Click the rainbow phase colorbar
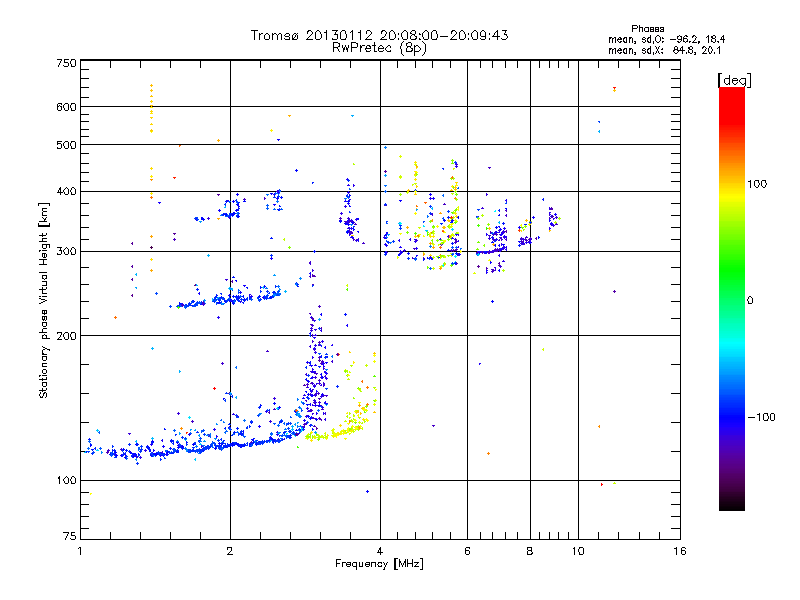Image resolution: width=800 pixels, height=600 pixels. click(x=732, y=299)
